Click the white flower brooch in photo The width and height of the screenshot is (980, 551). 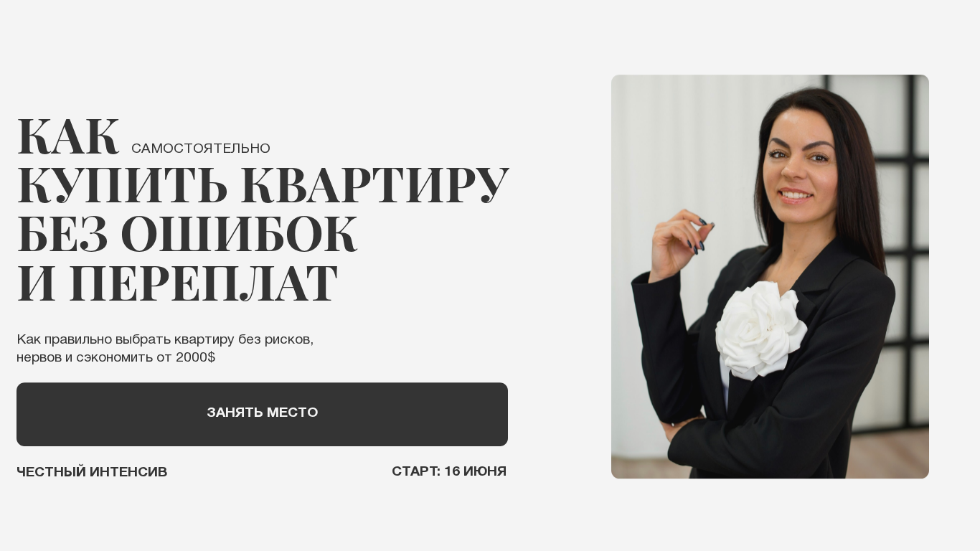760,330
